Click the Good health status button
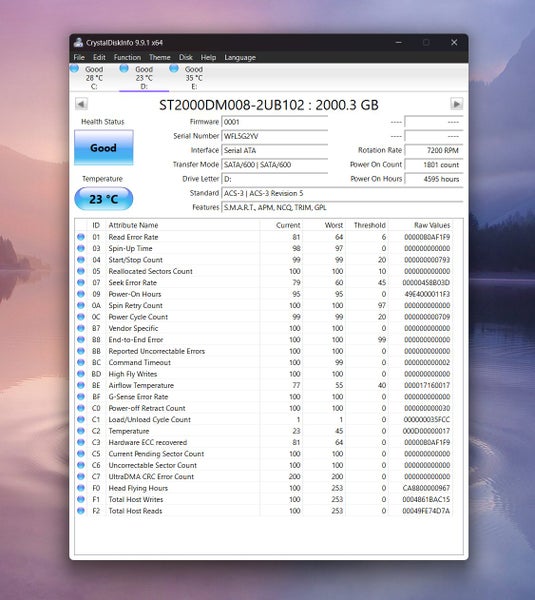Screen dimensions: 535x600 coord(104,148)
